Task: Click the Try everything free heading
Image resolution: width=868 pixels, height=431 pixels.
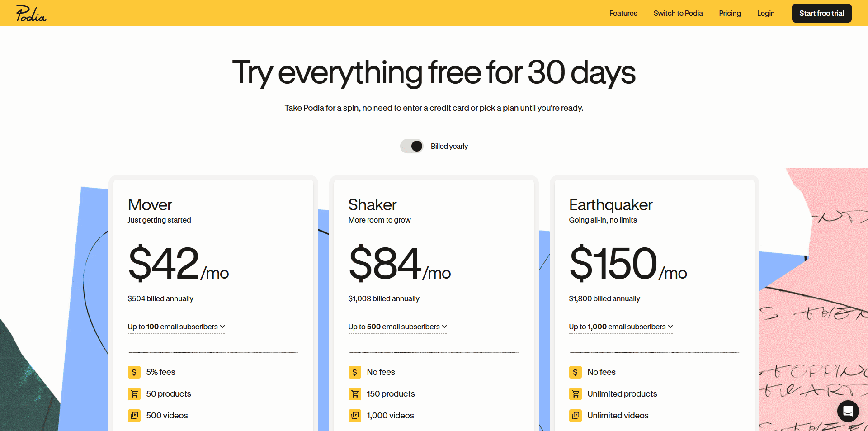Action: [434, 72]
